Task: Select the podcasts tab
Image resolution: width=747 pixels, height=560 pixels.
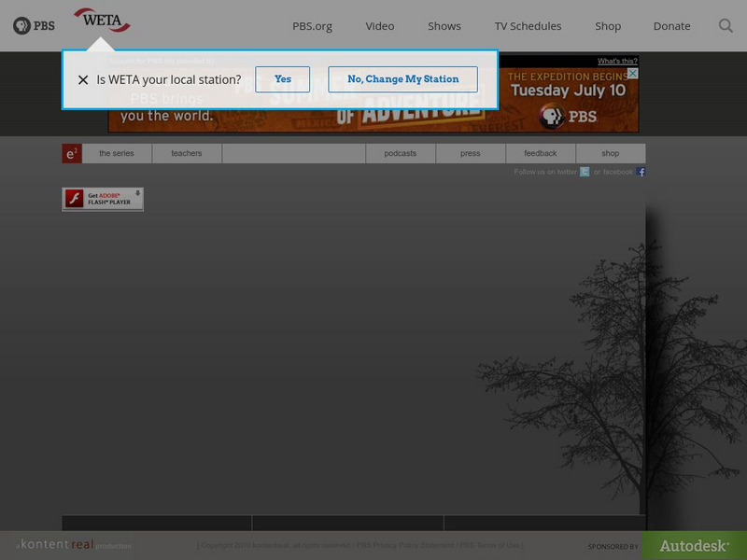Action: click(x=401, y=153)
